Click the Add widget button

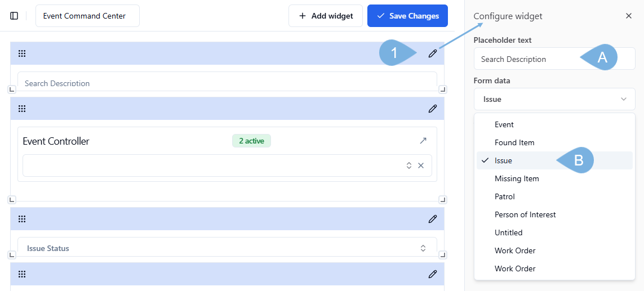pos(326,16)
